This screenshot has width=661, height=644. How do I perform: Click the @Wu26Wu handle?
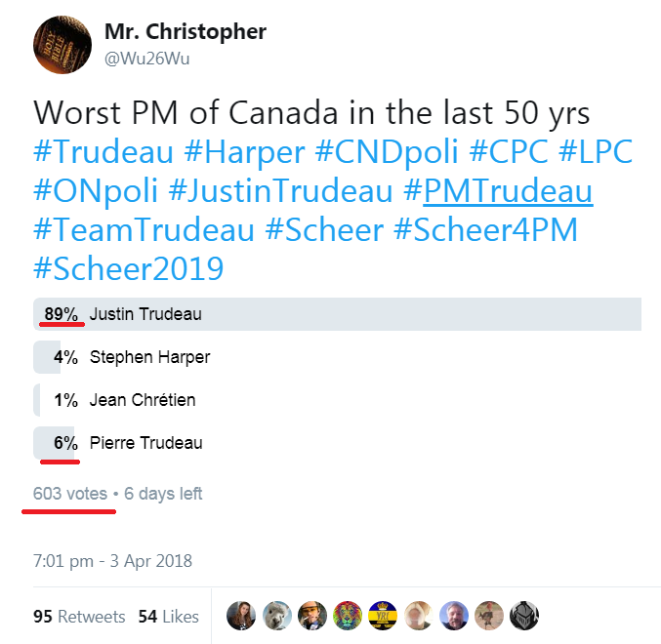146,59
